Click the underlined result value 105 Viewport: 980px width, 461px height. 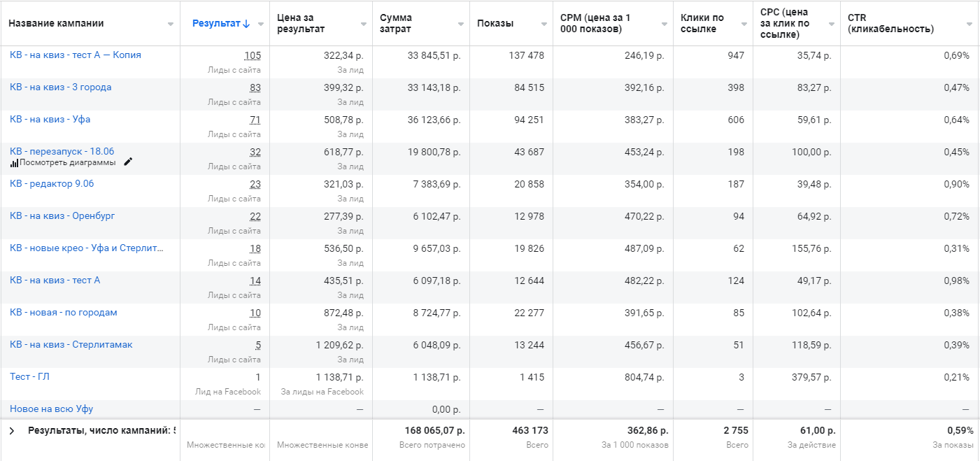point(253,55)
